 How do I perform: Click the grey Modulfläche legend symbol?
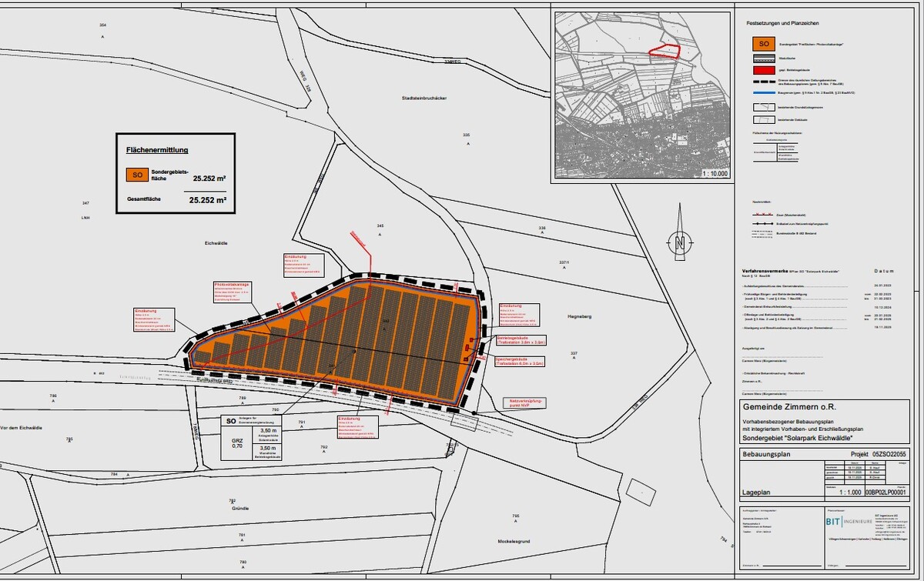[x=764, y=57]
